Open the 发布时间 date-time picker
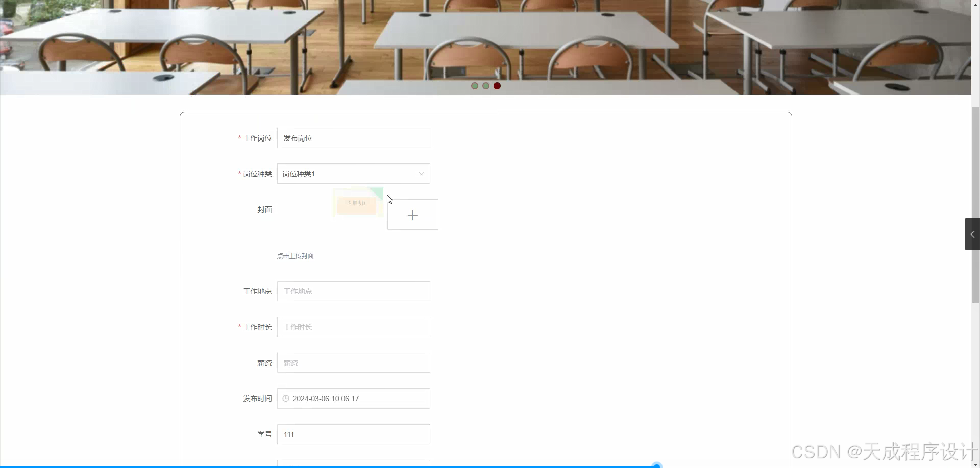This screenshot has height=468, width=980. coord(353,399)
